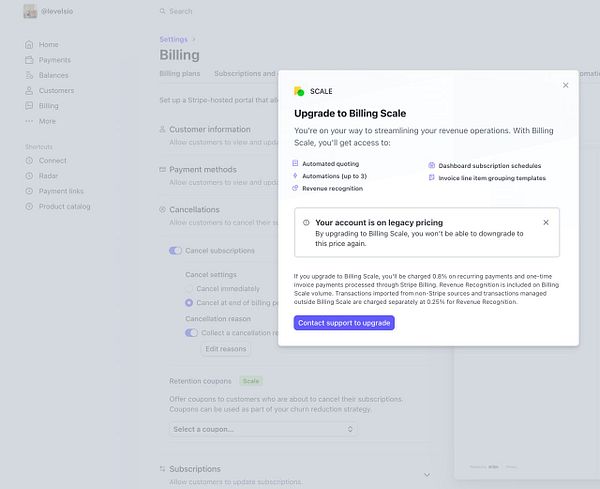Image resolution: width=600 pixels, height=489 pixels.
Task: Open Customers in the sidebar
Action: point(57,90)
